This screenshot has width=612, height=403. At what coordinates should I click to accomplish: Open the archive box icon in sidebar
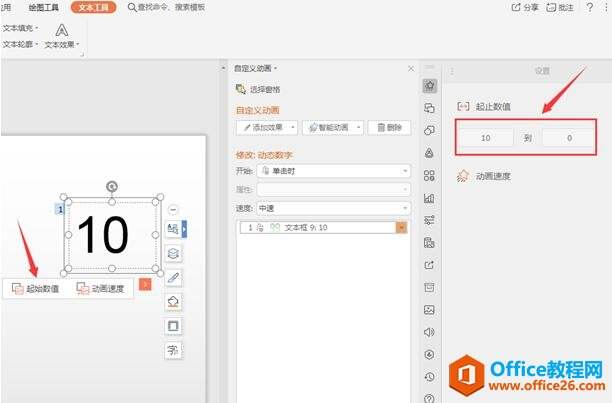(x=429, y=288)
